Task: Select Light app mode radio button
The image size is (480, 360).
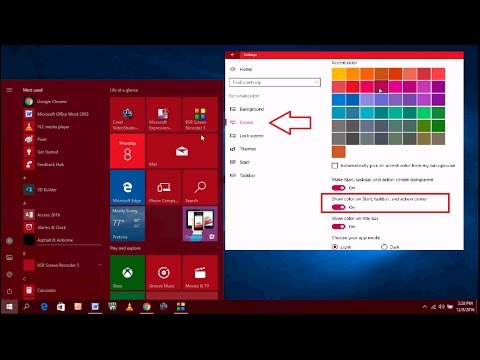Action: click(x=335, y=247)
